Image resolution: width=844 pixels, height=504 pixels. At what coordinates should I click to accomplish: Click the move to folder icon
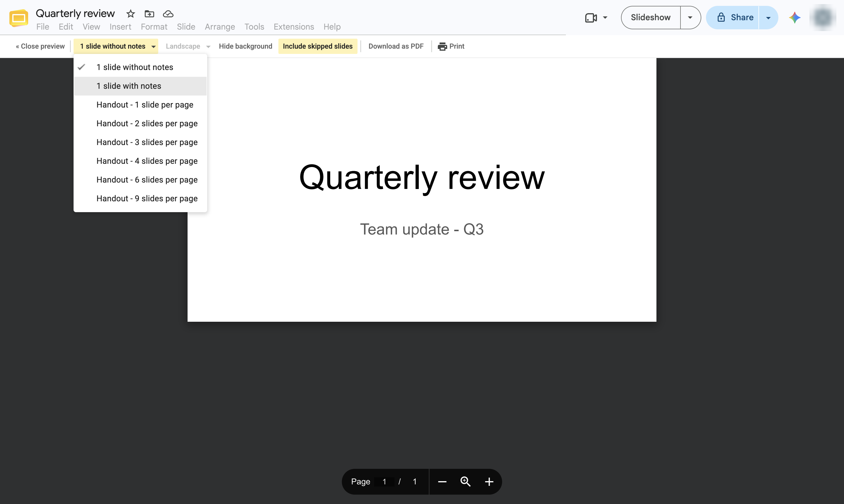[149, 14]
